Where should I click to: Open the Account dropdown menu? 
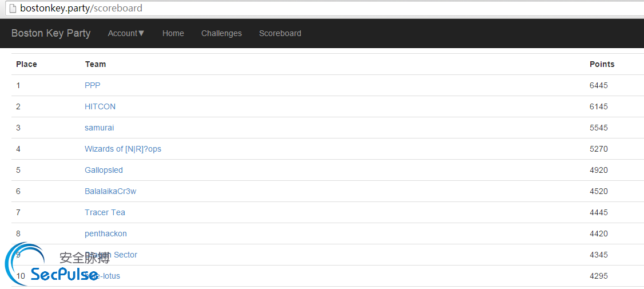click(x=126, y=33)
